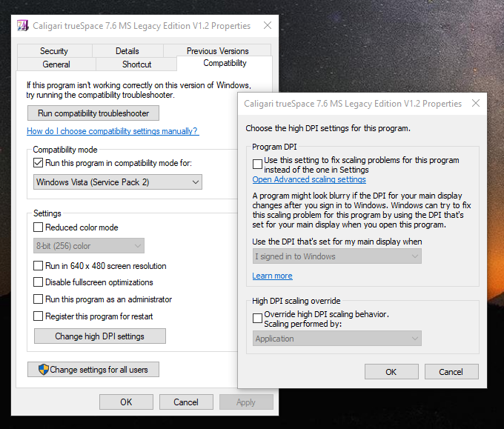Select the Compatibility tab
Viewport: 504px width, 429px height.
pyautogui.click(x=225, y=63)
